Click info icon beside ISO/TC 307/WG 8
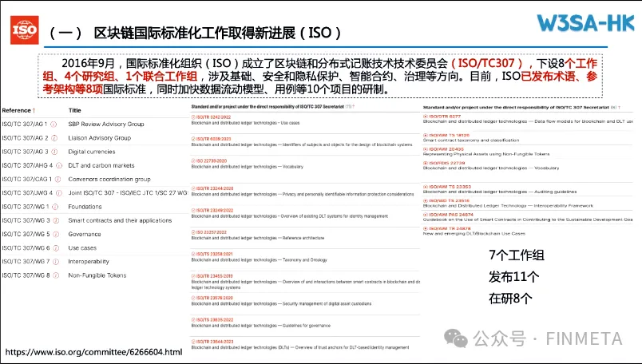This screenshot has width=642, height=364. (x=55, y=275)
